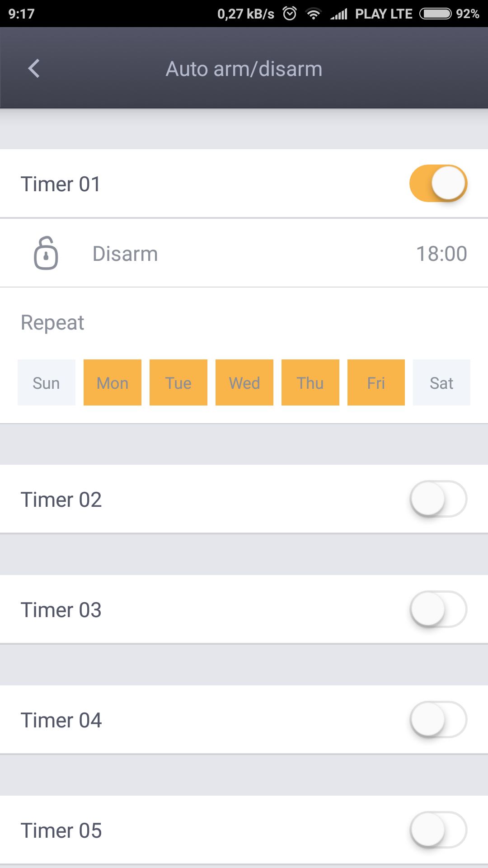Tap the Timer 02 label
Screen dimensions: 488x868
[x=61, y=500]
